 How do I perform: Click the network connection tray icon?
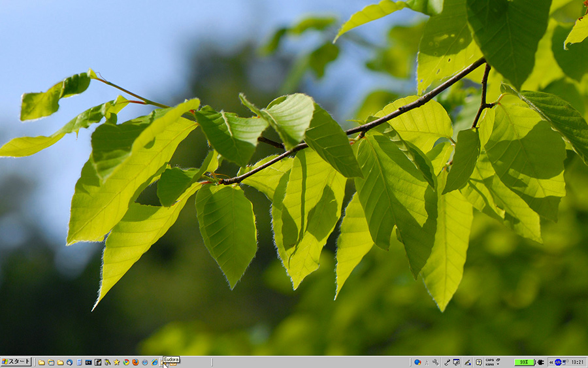[x=565, y=362]
